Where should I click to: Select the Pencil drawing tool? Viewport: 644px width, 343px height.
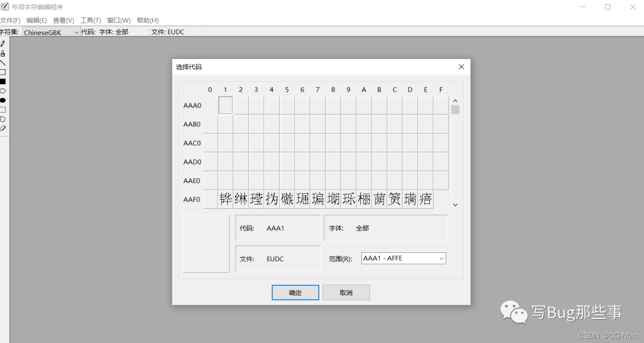pyautogui.click(x=3, y=44)
